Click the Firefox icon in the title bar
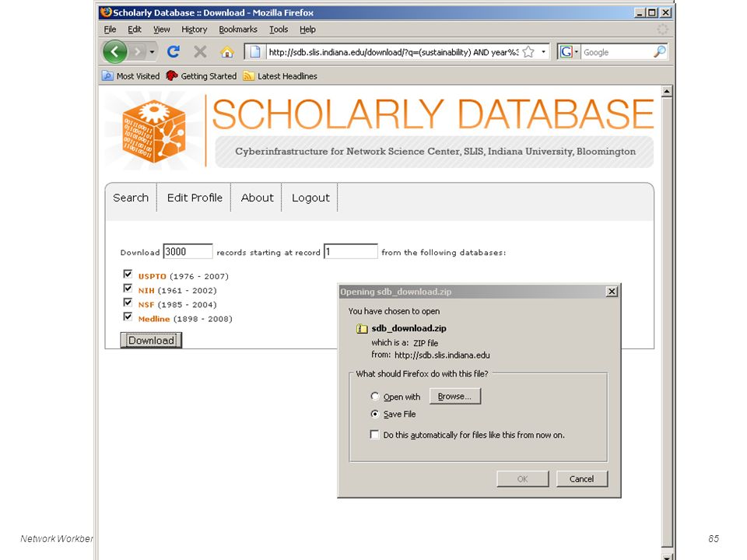Screen dimensions: 747x560 coord(106,12)
